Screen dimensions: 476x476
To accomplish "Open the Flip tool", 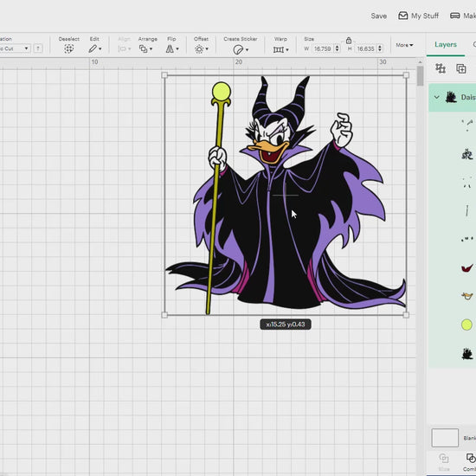I will (x=170, y=48).
